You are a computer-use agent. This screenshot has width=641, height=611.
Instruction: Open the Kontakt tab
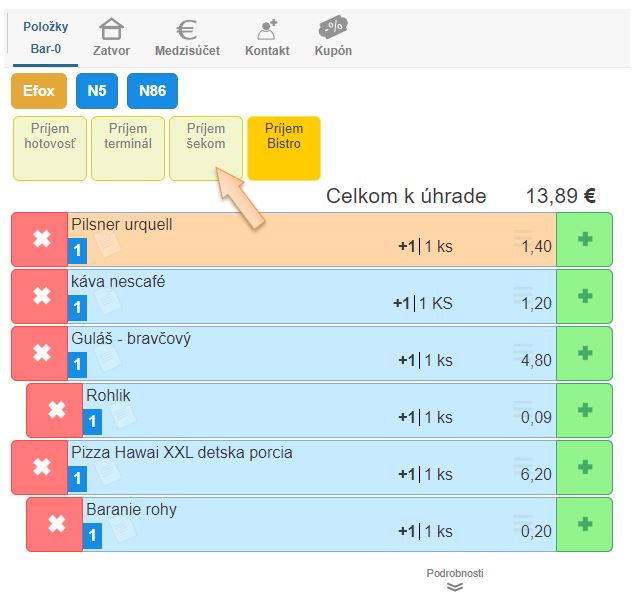coord(267,38)
